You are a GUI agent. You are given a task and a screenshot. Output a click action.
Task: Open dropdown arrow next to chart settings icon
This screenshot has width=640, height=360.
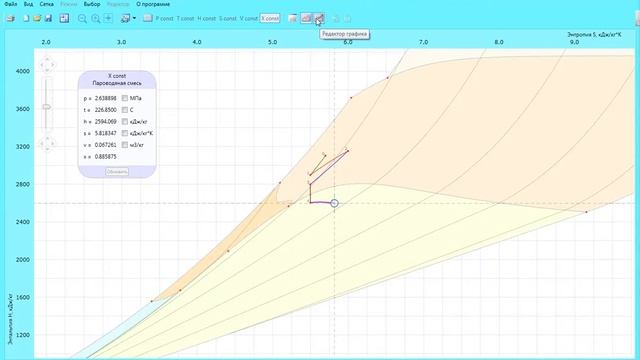(x=134, y=18)
